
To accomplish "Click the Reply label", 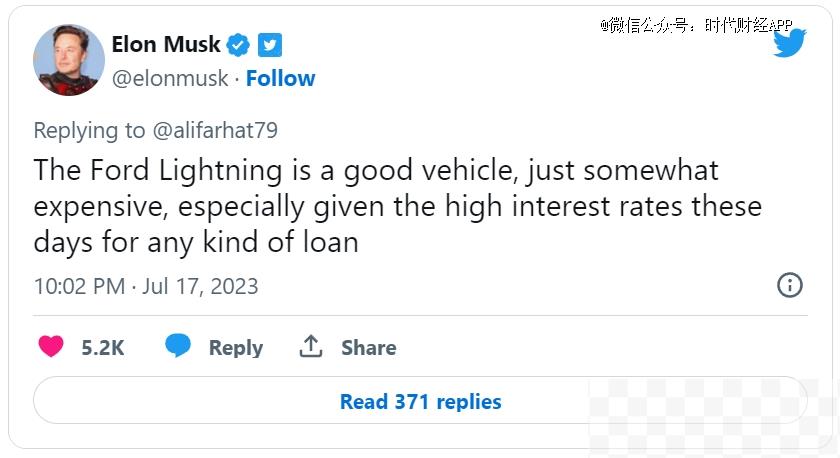I will click(236, 348).
